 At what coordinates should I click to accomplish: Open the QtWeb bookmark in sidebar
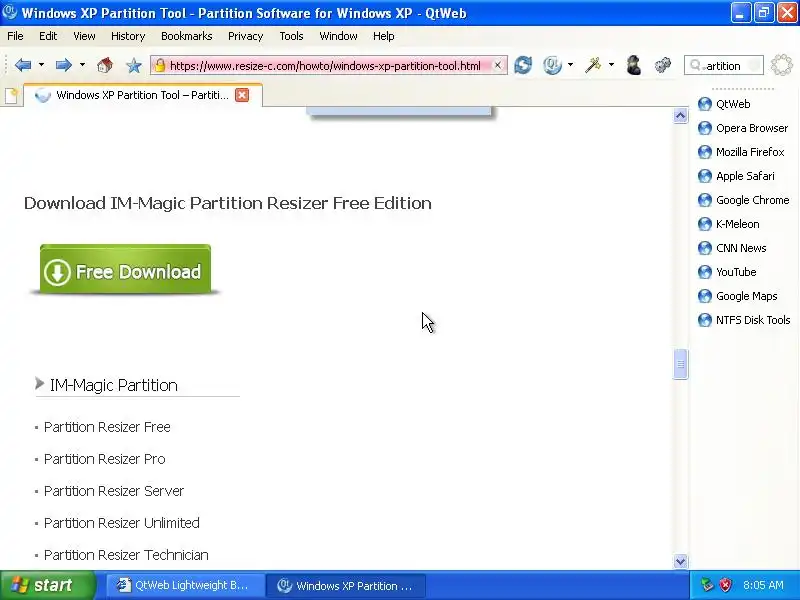(724, 104)
